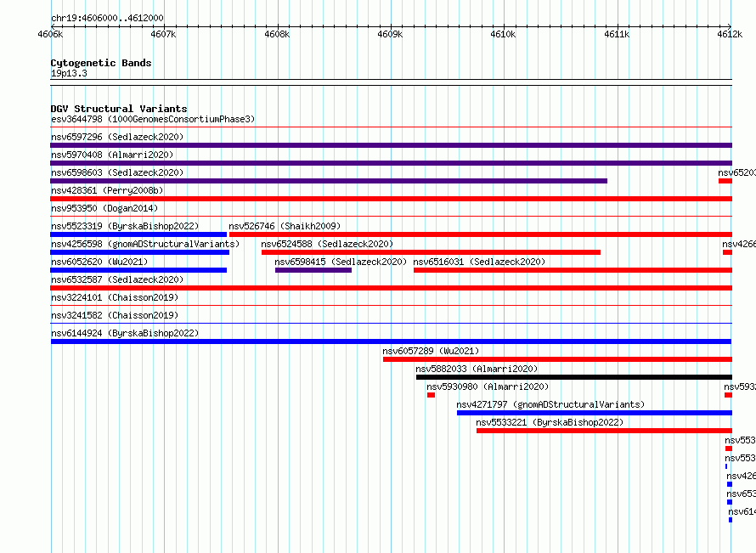
Task: Click the 4611k ruler position label
Action: pos(618,34)
